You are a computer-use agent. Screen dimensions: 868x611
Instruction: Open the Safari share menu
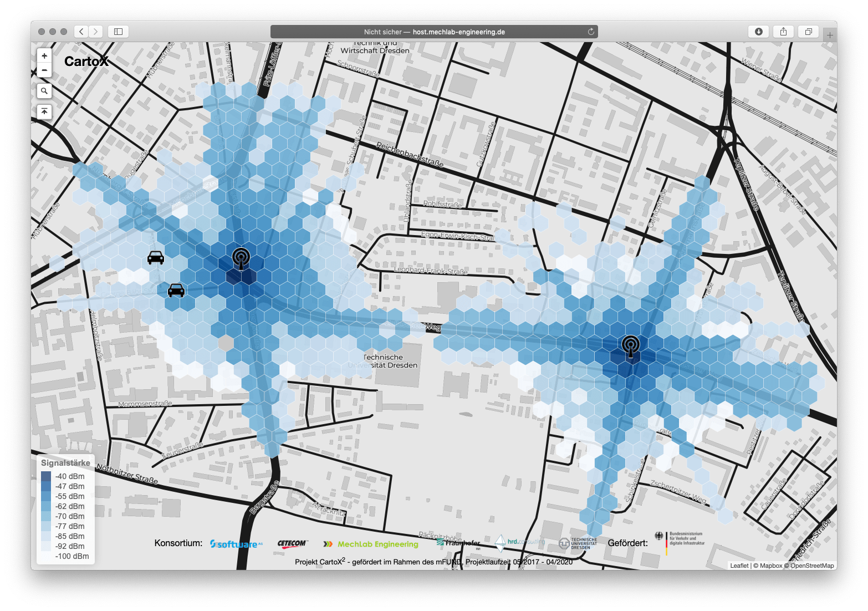783,32
